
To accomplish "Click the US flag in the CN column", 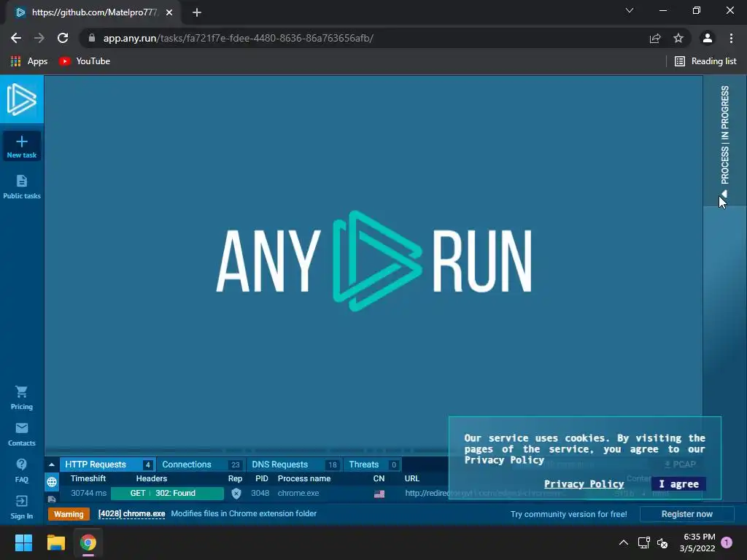I will point(379,494).
